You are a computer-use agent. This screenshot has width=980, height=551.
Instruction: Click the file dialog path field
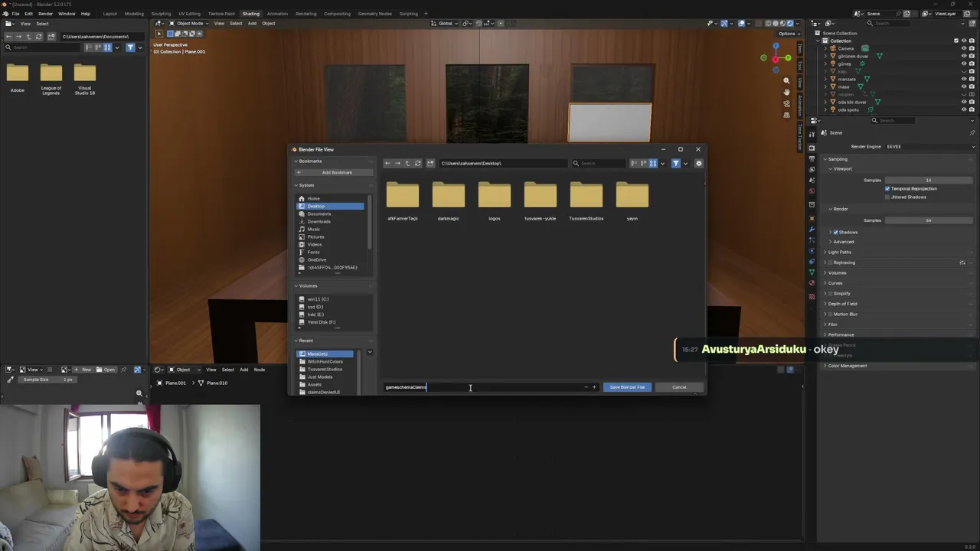[x=503, y=163]
